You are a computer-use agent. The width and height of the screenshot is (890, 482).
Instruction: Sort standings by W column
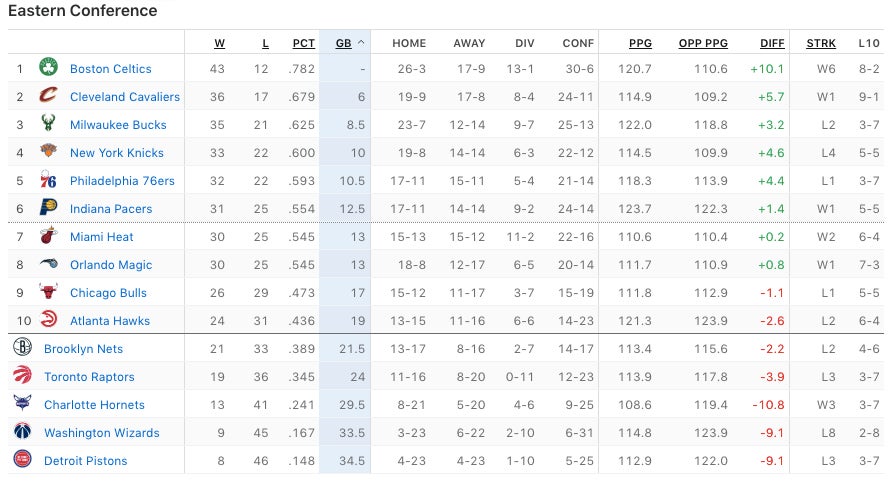[x=219, y=43]
